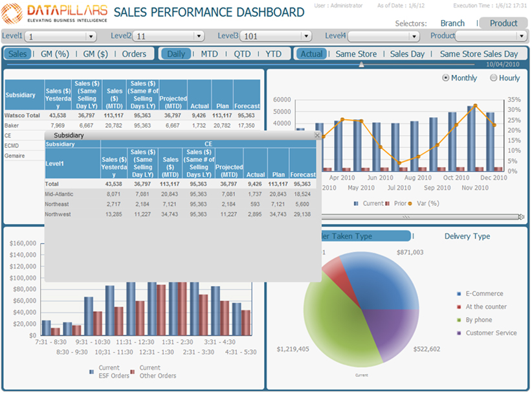Select the Orders metric button
The height and width of the screenshot is (395, 532).
point(134,54)
